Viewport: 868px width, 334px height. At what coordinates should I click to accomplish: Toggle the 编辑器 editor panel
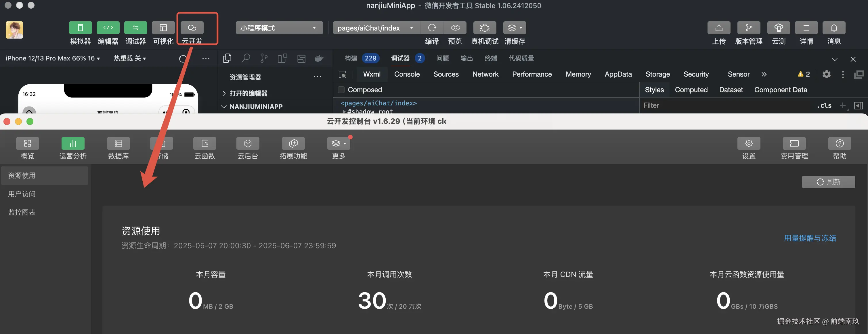108,28
